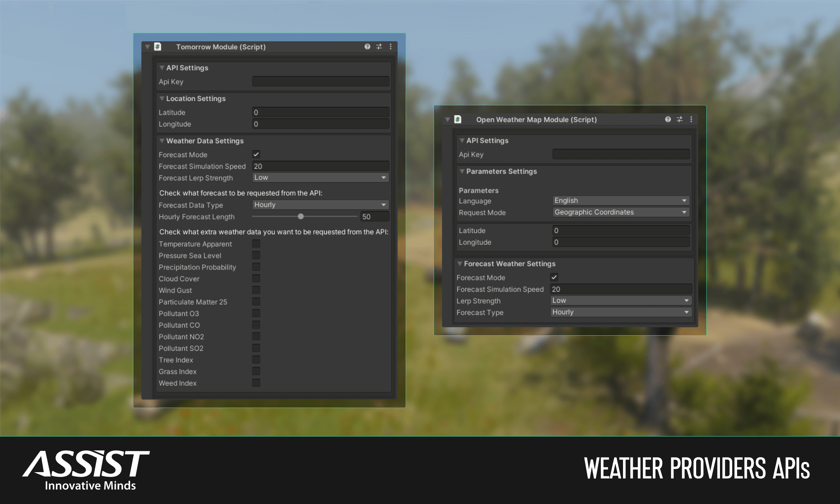Enable Pollutant NO2 checkbox
The image size is (840, 504).
point(256,336)
